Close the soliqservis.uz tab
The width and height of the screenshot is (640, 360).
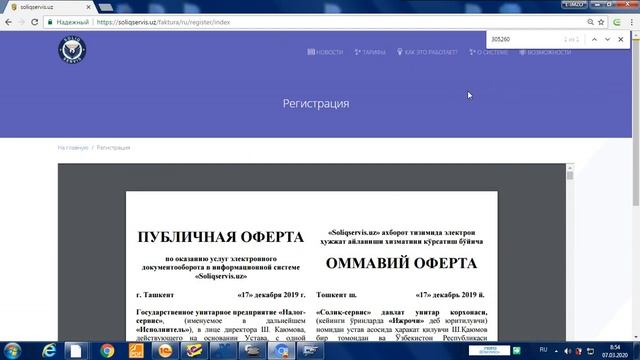pyautogui.click(x=88, y=7)
